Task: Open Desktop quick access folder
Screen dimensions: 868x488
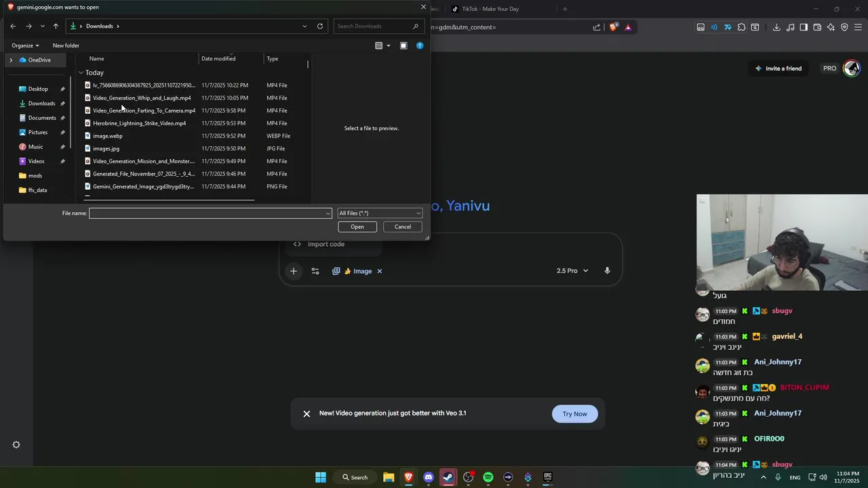Action: (x=38, y=89)
